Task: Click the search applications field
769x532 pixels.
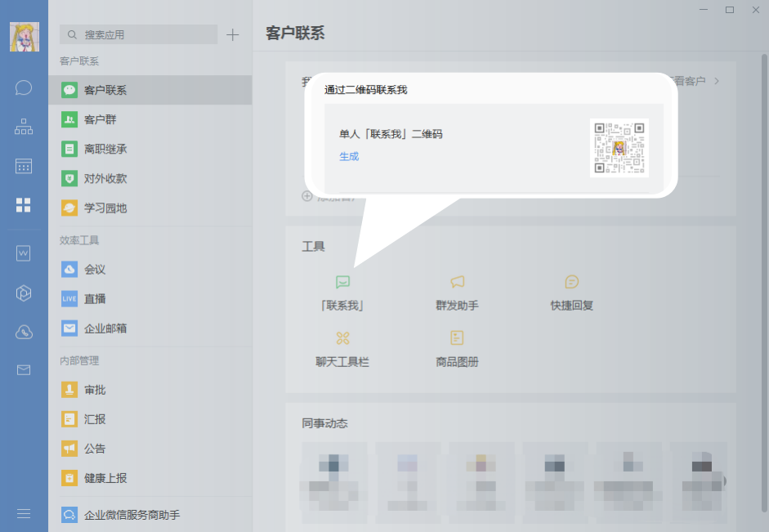Action: (138, 34)
